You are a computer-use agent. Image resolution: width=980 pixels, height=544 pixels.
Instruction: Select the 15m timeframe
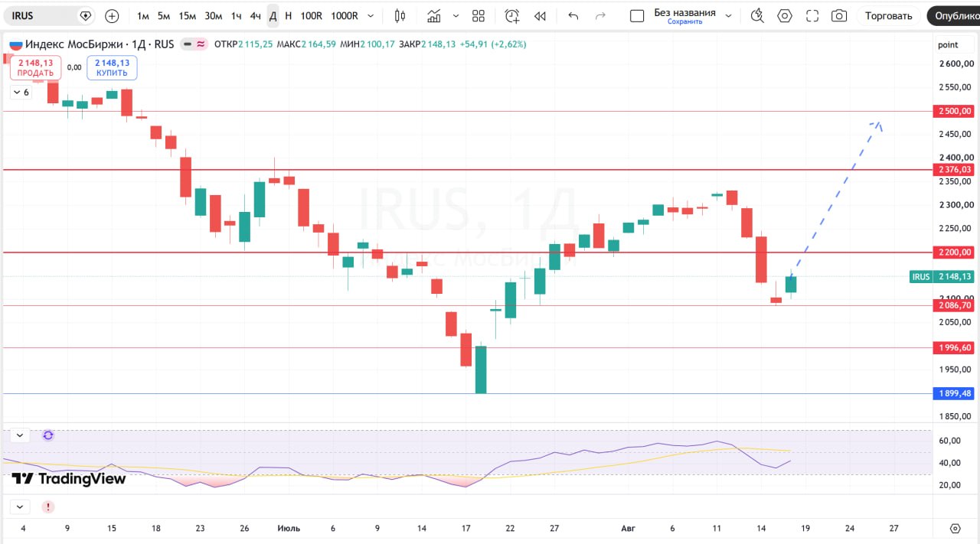pyautogui.click(x=187, y=15)
